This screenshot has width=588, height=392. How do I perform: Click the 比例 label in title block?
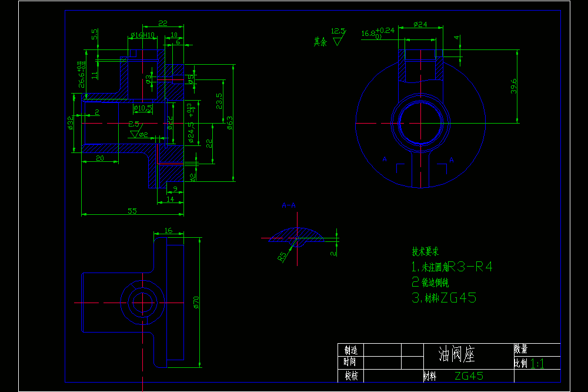point(521,363)
